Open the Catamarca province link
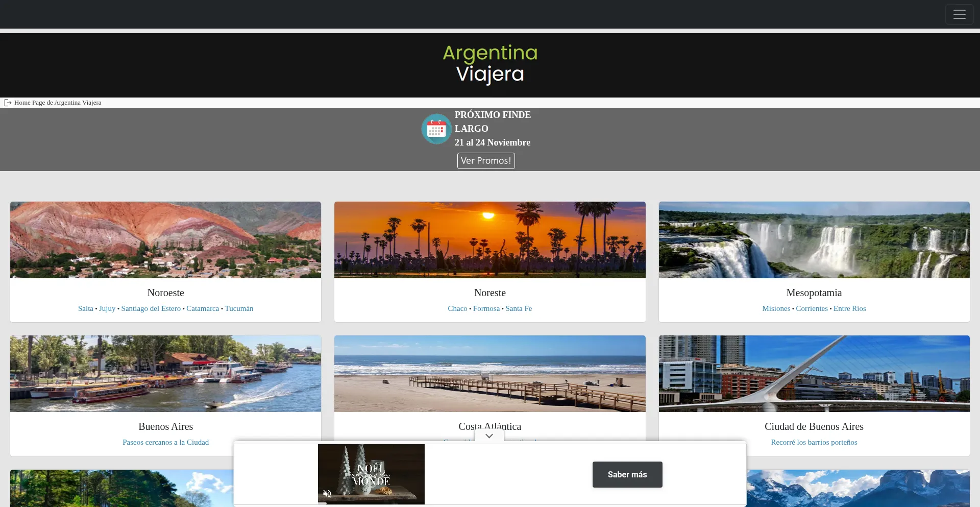The image size is (980, 507). pos(203,308)
